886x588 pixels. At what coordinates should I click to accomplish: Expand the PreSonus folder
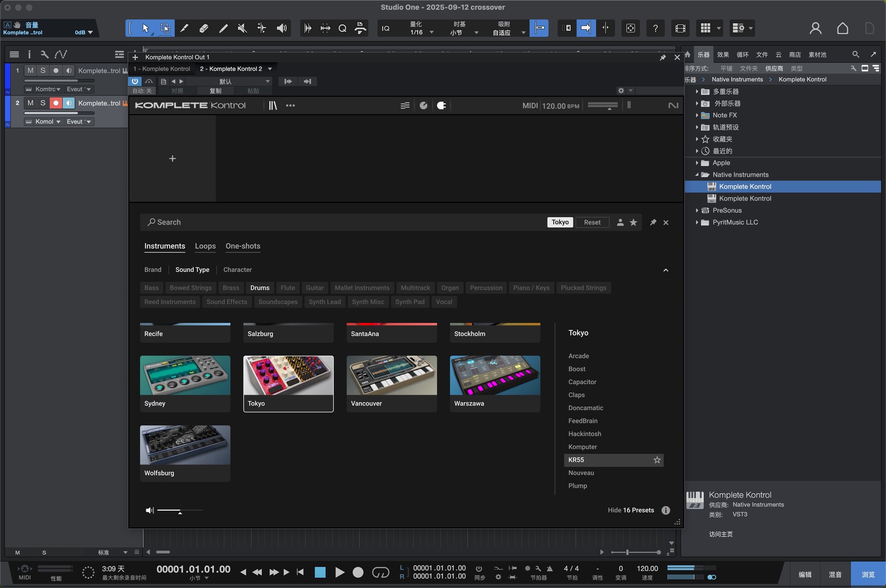pos(697,210)
